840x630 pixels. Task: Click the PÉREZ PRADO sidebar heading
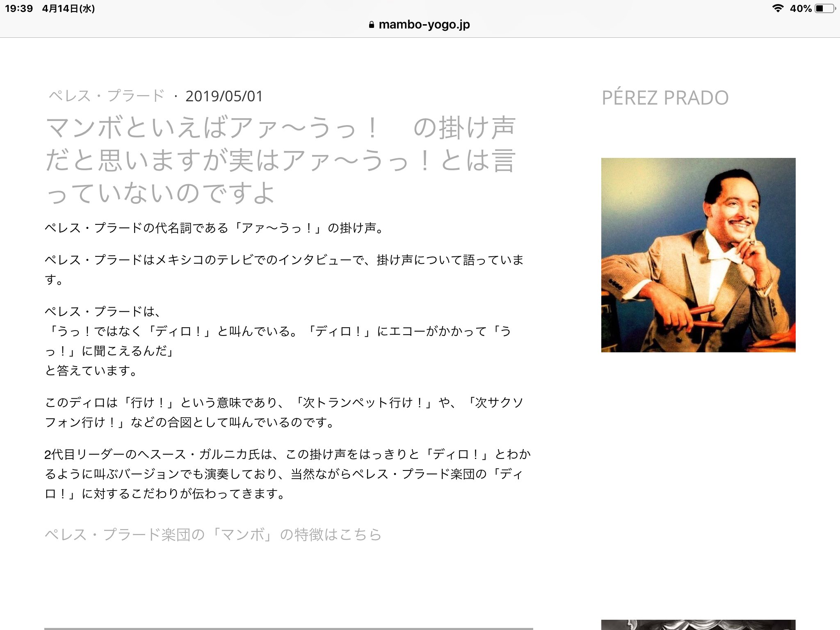pos(665,98)
